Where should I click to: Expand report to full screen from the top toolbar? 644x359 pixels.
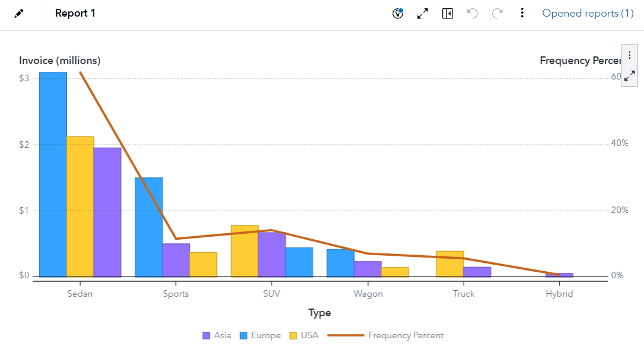pyautogui.click(x=423, y=13)
